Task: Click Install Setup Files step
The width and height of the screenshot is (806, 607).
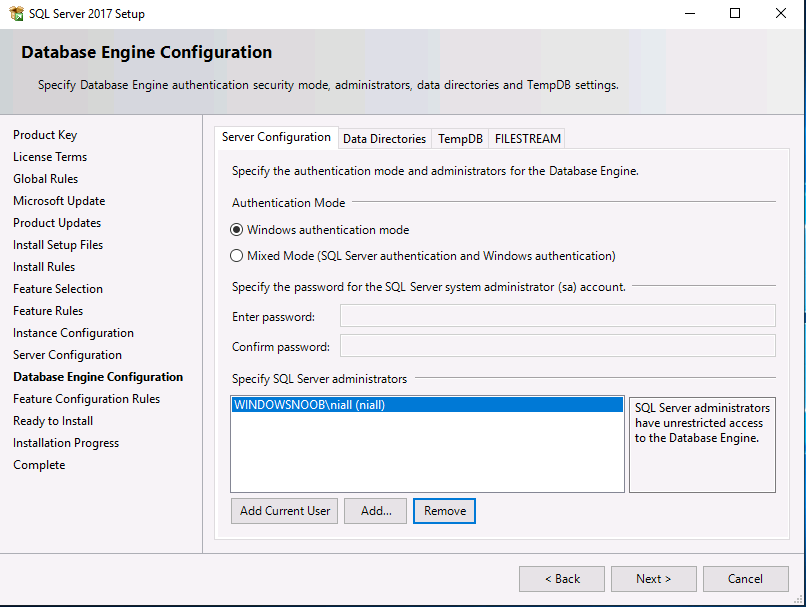Action: [x=58, y=245]
